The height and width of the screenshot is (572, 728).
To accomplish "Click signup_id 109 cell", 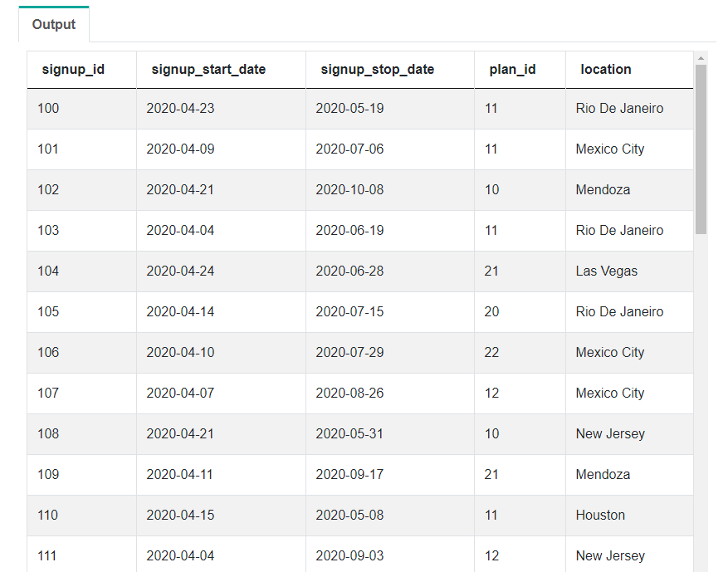I will click(81, 475).
